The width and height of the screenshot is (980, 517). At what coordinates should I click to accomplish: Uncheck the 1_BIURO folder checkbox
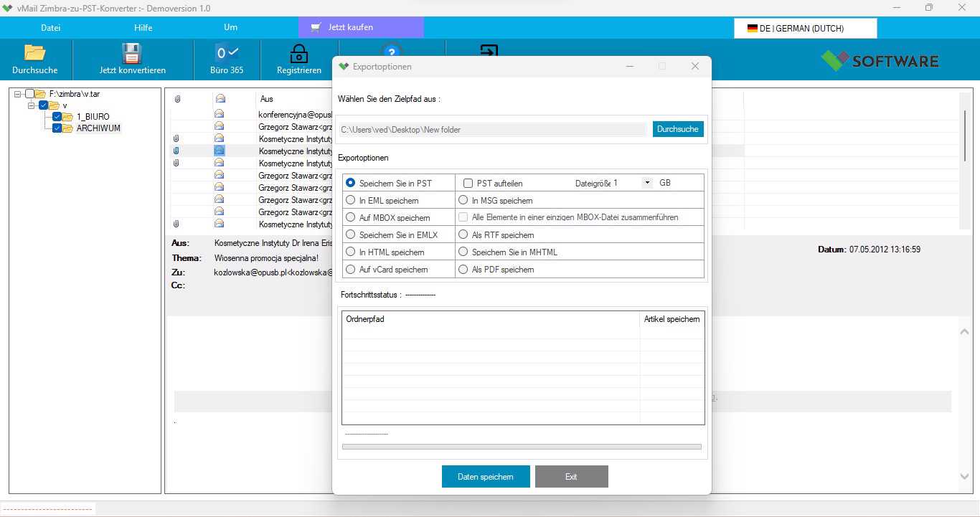[57, 117]
